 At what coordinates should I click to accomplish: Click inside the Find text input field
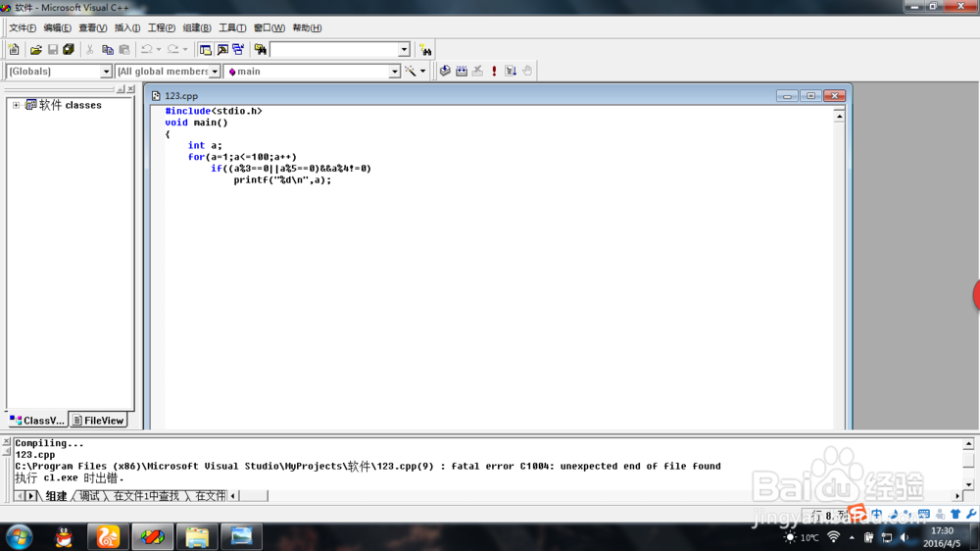pos(334,49)
